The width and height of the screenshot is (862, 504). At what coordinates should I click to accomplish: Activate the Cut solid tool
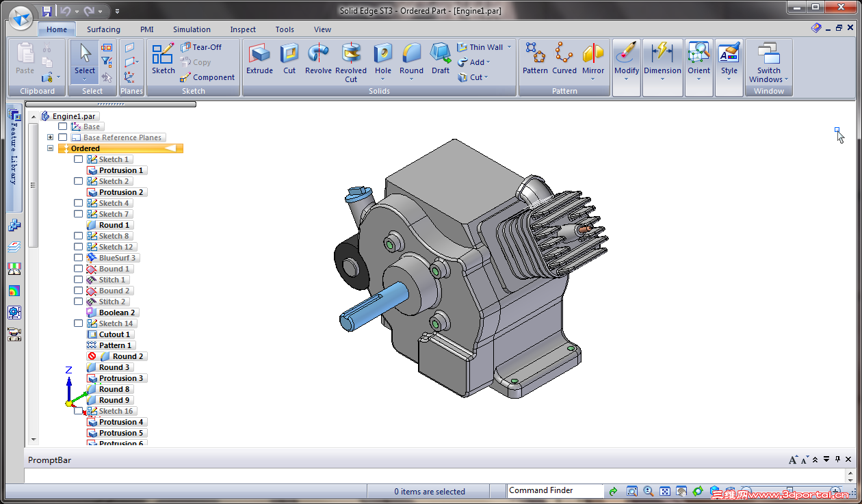(x=289, y=59)
